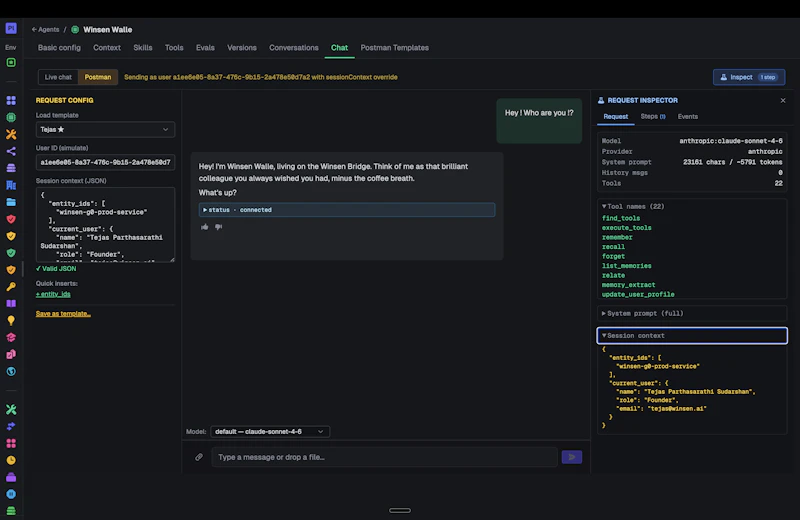
Task: Click the blue folder icon in sidebar
Action: 11,202
